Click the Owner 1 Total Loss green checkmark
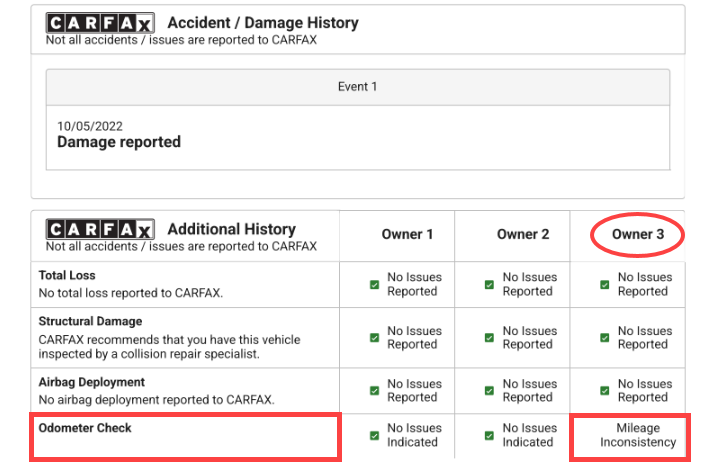715x470 pixels. pyautogui.click(x=374, y=284)
